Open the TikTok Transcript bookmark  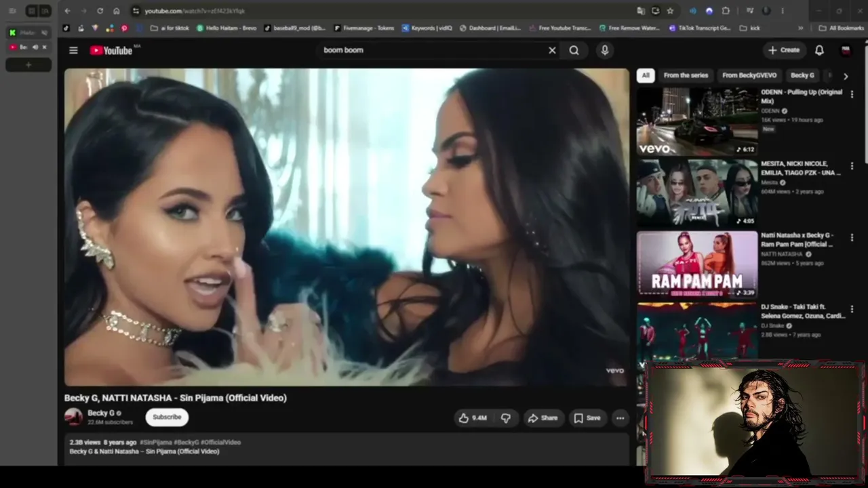[x=699, y=28]
